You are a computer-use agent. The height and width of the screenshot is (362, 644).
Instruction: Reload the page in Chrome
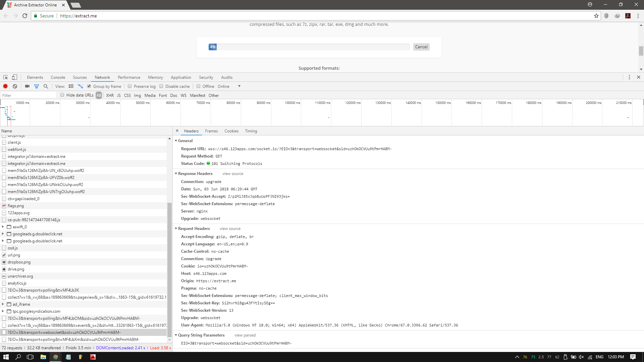click(x=25, y=16)
